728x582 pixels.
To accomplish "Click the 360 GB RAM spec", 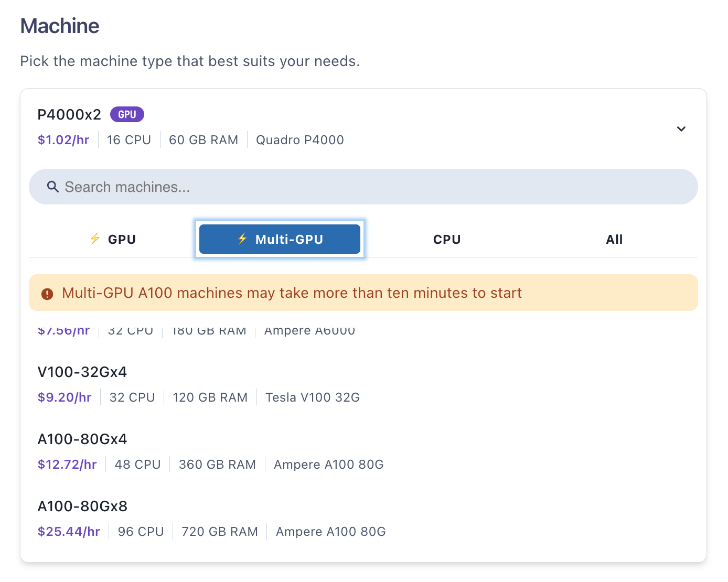I will tap(217, 465).
